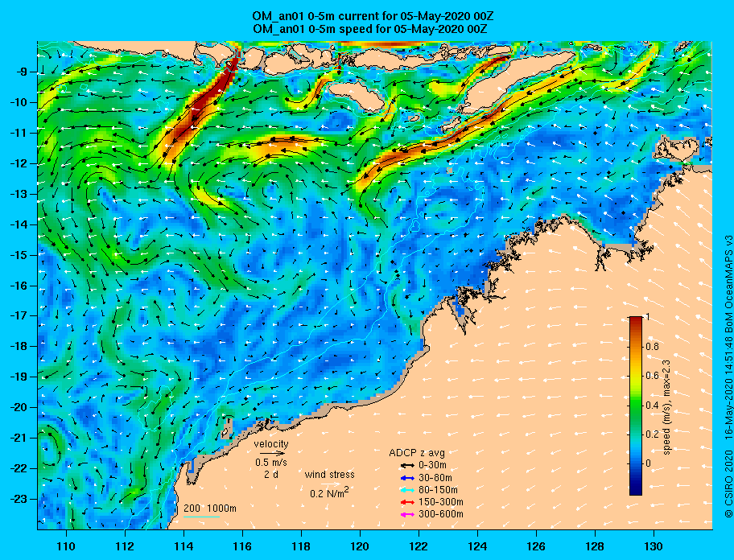Click the 'velocity' legend label
734x560 pixels.
271,443
